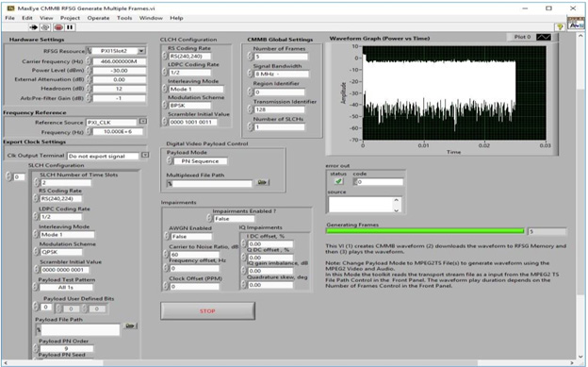
Task: Open the Payload Test Pattern All 1s selector
Action: (x=66, y=288)
